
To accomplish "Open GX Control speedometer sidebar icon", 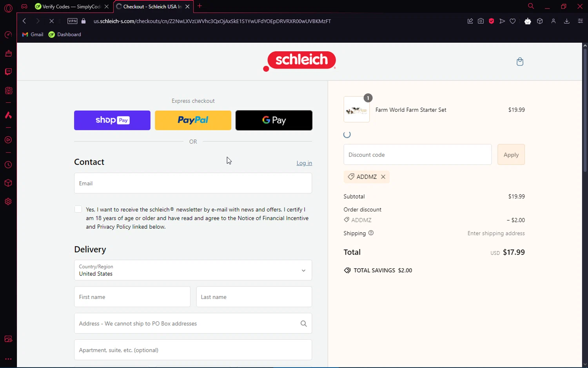I will pyautogui.click(x=8, y=35).
